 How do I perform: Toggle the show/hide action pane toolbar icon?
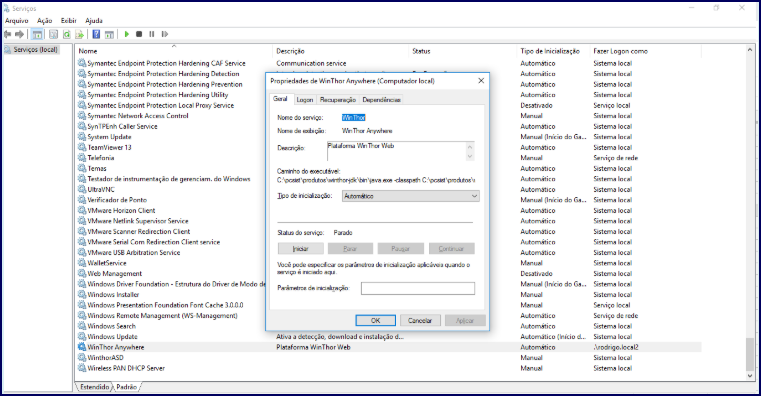point(109,34)
